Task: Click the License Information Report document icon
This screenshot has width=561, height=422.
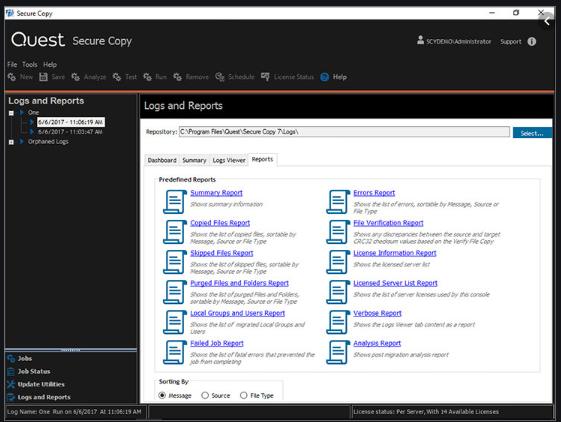Action: 338,262
